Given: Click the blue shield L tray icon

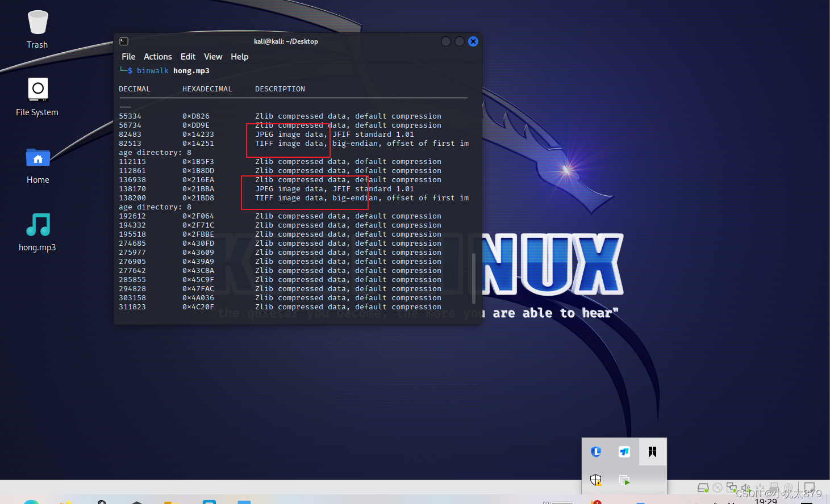Looking at the screenshot, I should (596, 452).
